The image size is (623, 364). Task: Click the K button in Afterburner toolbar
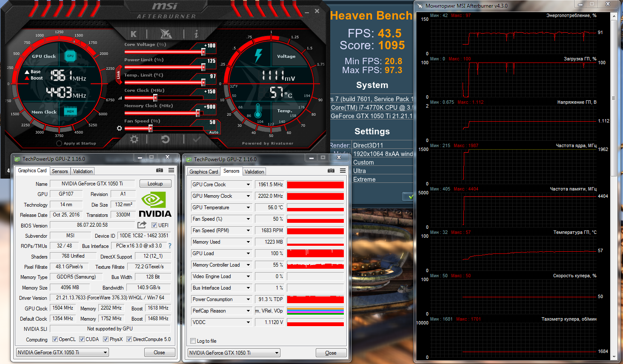click(134, 34)
